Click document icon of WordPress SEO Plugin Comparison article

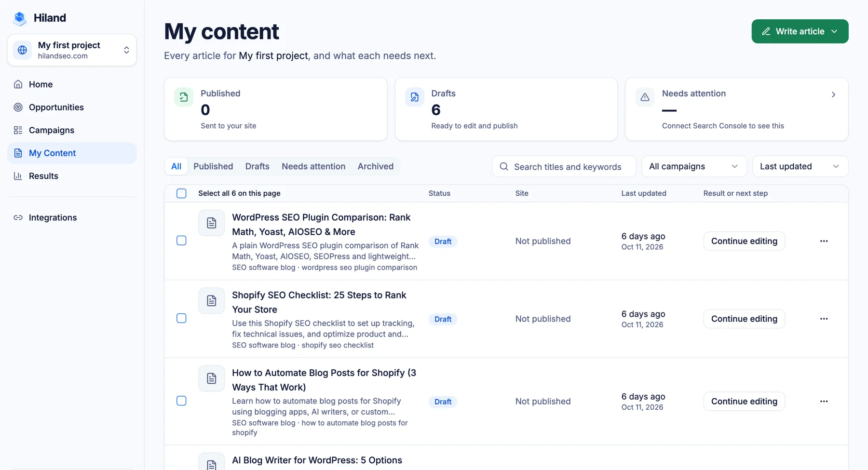click(x=211, y=223)
